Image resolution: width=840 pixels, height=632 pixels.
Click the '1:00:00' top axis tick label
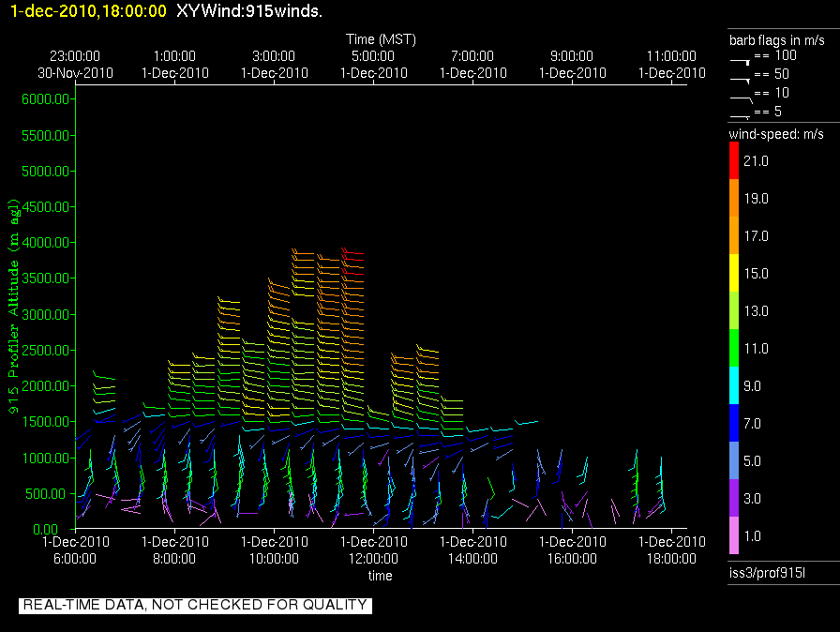(x=174, y=56)
